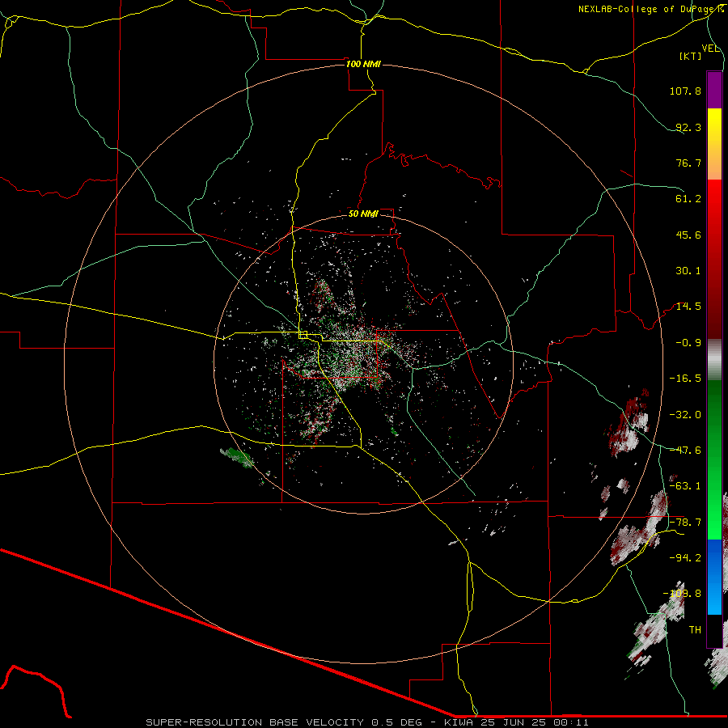Click the 50 NMI range ring label
Screen dimensions: 728x728
pyautogui.click(x=363, y=214)
